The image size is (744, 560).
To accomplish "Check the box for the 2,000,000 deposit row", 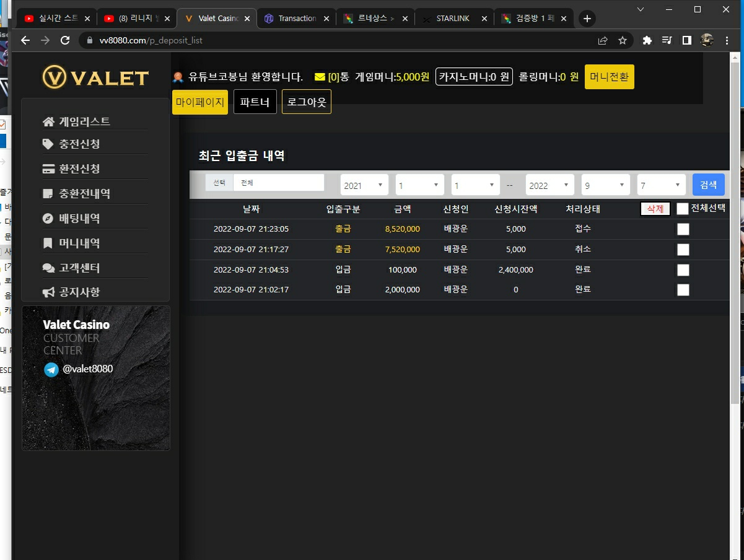I will [683, 290].
